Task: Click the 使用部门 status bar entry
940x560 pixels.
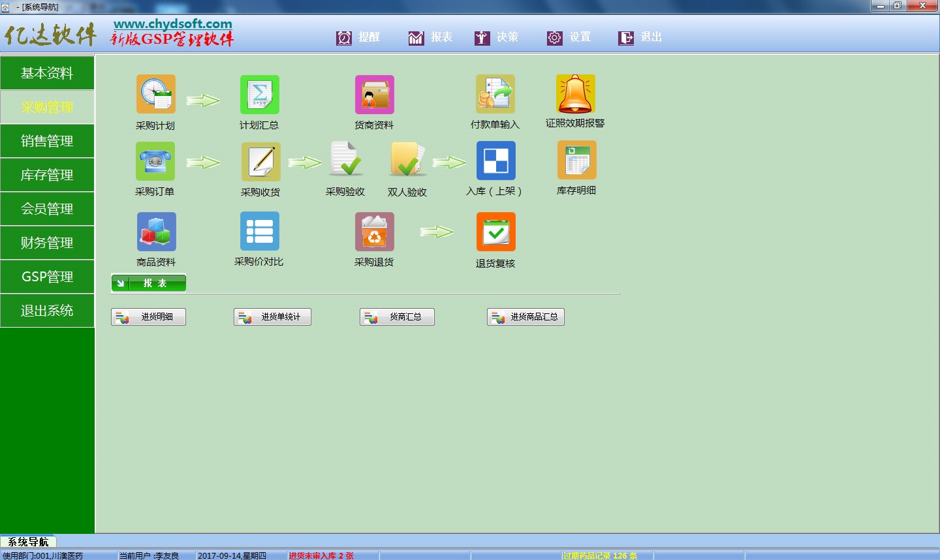Action: coord(43,555)
